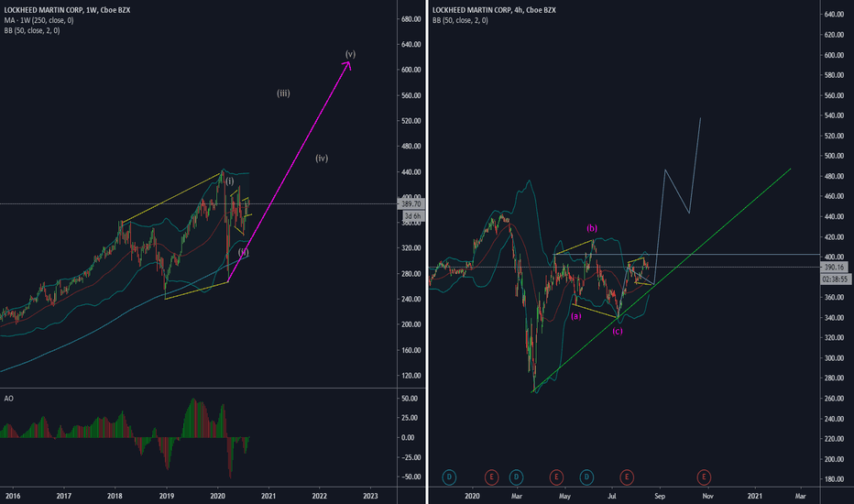Open the earnings marker near Jul
Viewport: 854px width, 504px height.
(627, 477)
